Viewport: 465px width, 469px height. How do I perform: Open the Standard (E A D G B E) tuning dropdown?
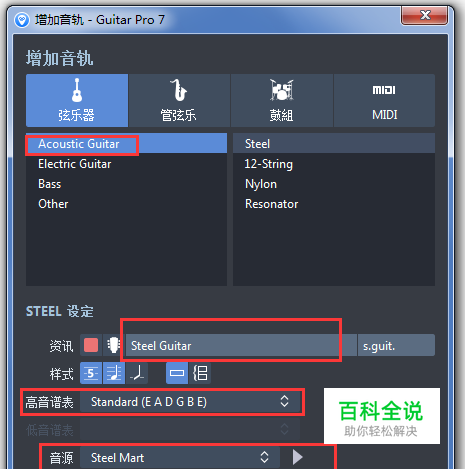tap(190, 402)
